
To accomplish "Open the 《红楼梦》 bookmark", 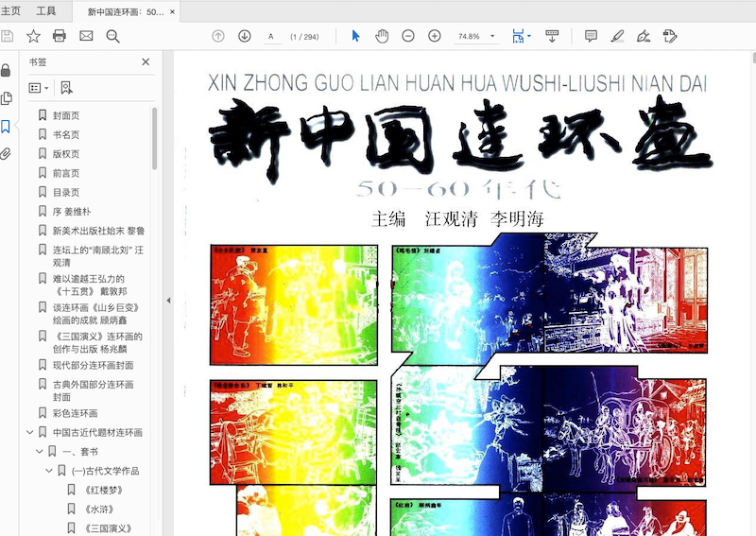I will (x=104, y=491).
